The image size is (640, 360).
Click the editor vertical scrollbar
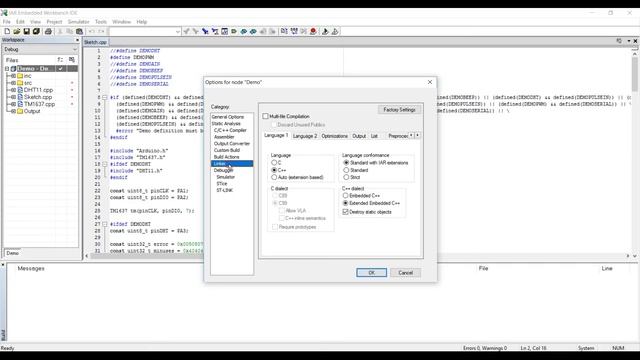pos(635,151)
